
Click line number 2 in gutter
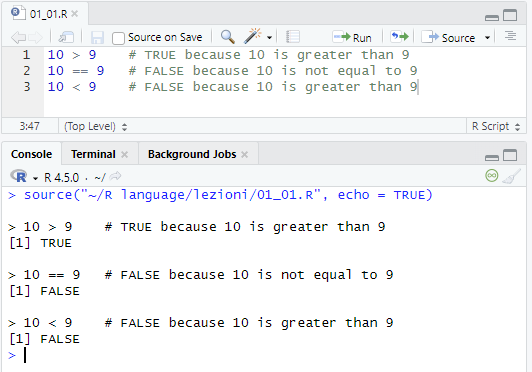(26, 71)
